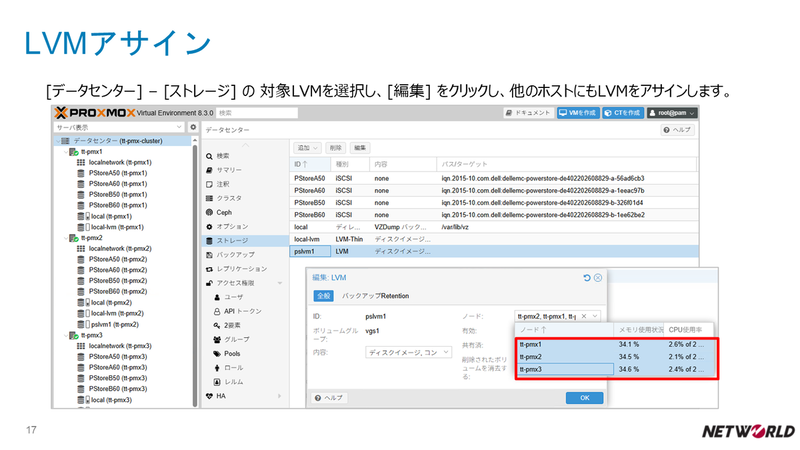800x450 pixels.
Task: Select the local-lvm row in the storage table
Action: (494, 239)
